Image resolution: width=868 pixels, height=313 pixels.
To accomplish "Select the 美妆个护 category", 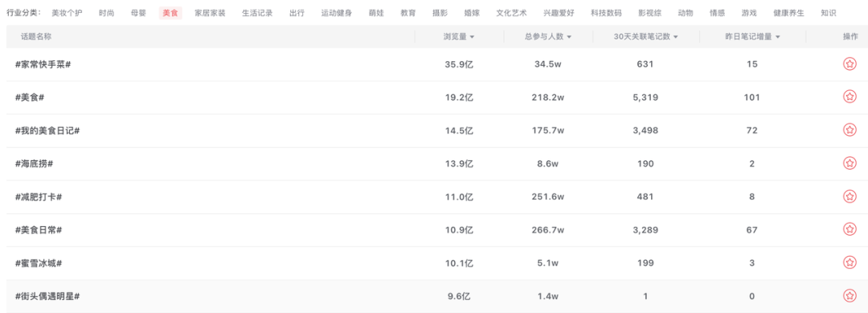I will (67, 13).
